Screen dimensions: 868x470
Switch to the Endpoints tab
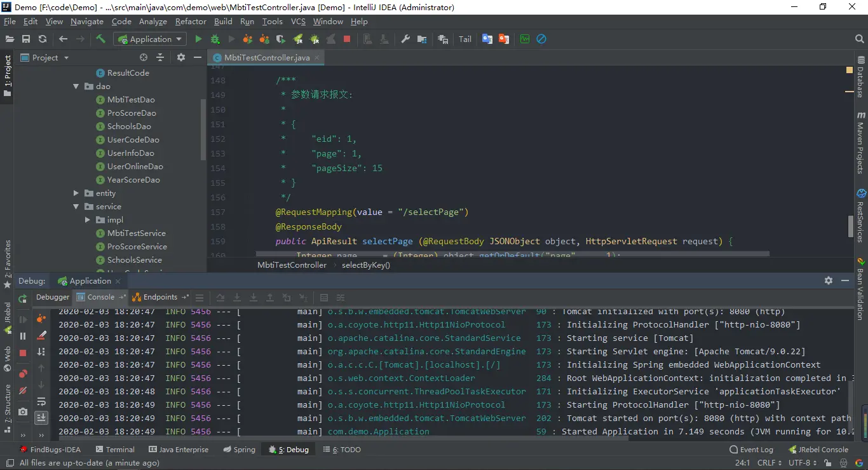160,297
